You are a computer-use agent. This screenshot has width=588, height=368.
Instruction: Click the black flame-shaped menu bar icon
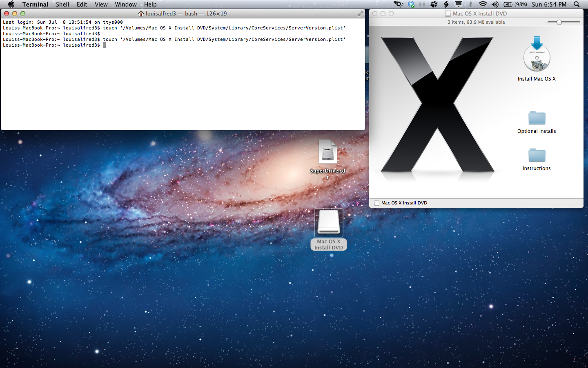coord(446,4)
